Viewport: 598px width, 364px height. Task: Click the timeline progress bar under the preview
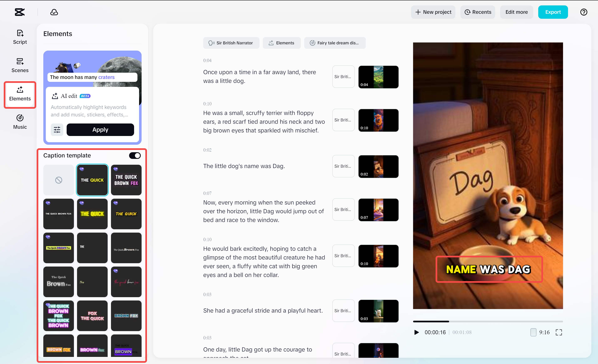pyautogui.click(x=488, y=321)
